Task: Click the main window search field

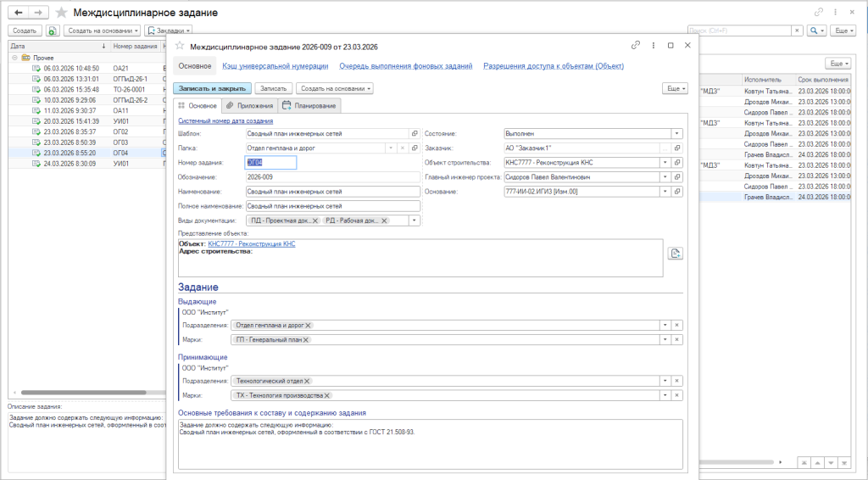Action: 739,31
